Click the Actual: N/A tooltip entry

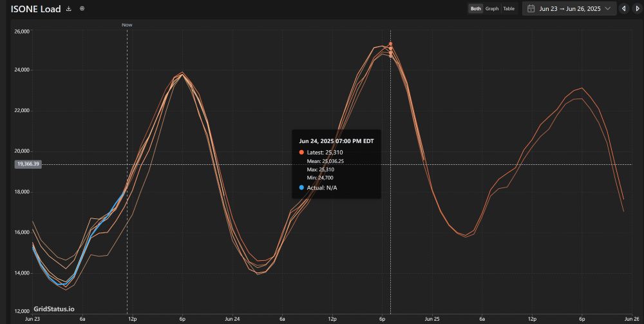(x=318, y=187)
